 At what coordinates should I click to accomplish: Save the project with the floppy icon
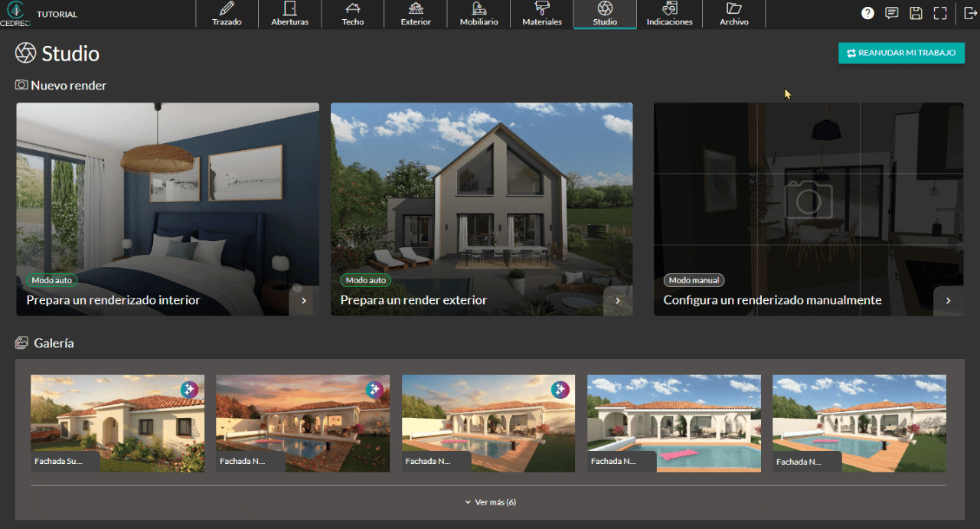pyautogui.click(x=916, y=13)
